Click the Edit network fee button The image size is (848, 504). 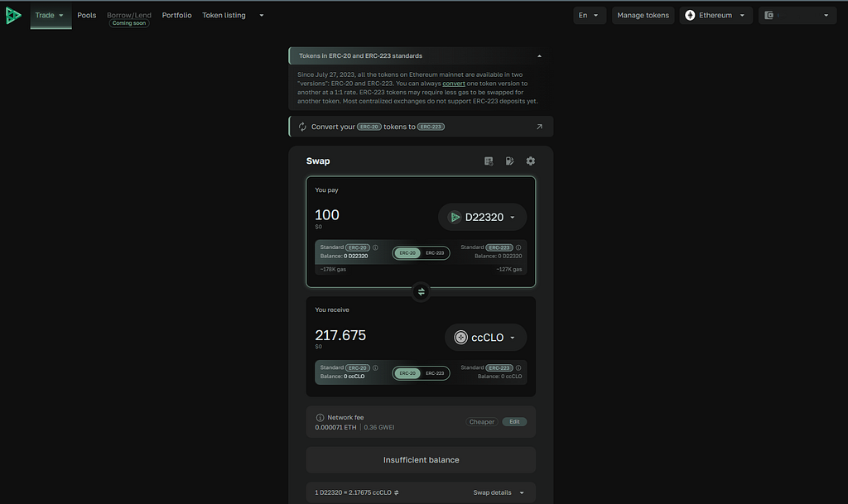pyautogui.click(x=514, y=422)
